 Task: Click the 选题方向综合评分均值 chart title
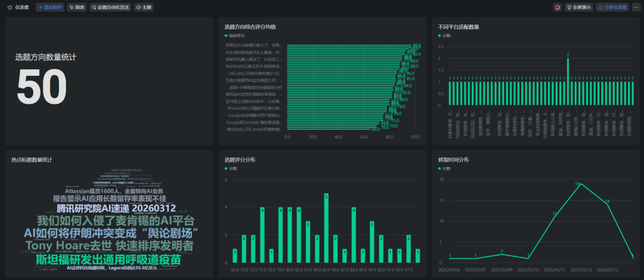pos(250,27)
